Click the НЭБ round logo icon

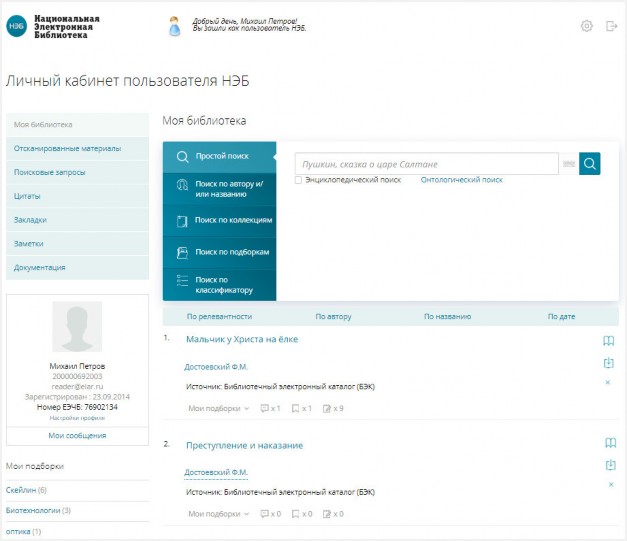tap(16, 26)
